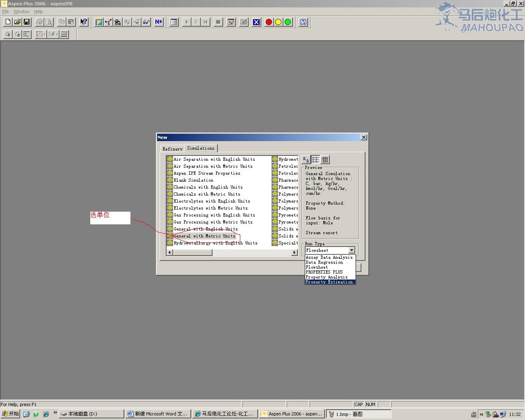Click the control panel table icon
Image resolution: width=525 pixels, height=420 pixels.
coord(174,22)
